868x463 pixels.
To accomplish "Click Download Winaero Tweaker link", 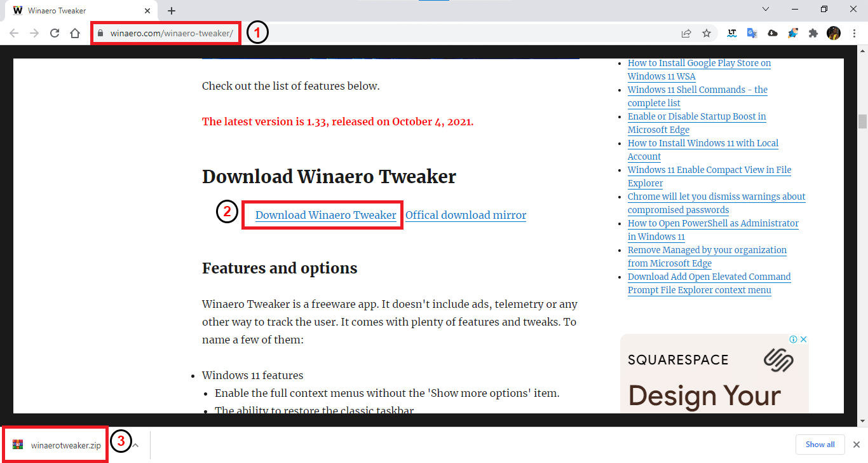I will [x=326, y=215].
